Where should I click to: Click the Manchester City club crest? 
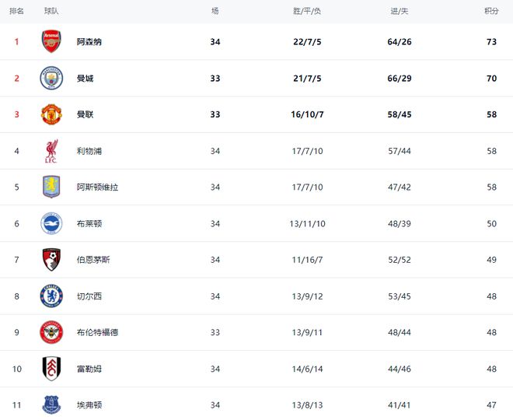click(x=51, y=79)
